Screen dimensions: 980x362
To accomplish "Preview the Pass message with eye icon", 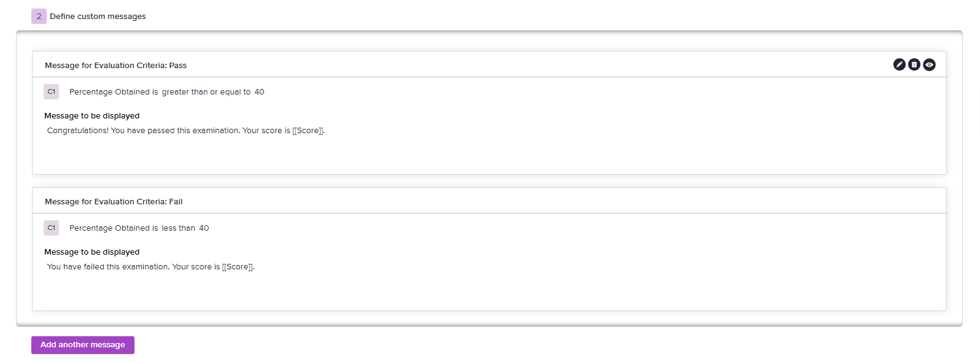I will (x=929, y=64).
